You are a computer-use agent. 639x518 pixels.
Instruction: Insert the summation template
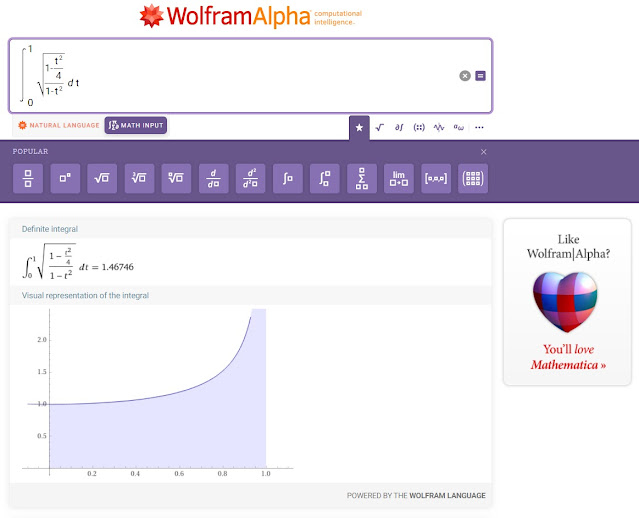362,178
